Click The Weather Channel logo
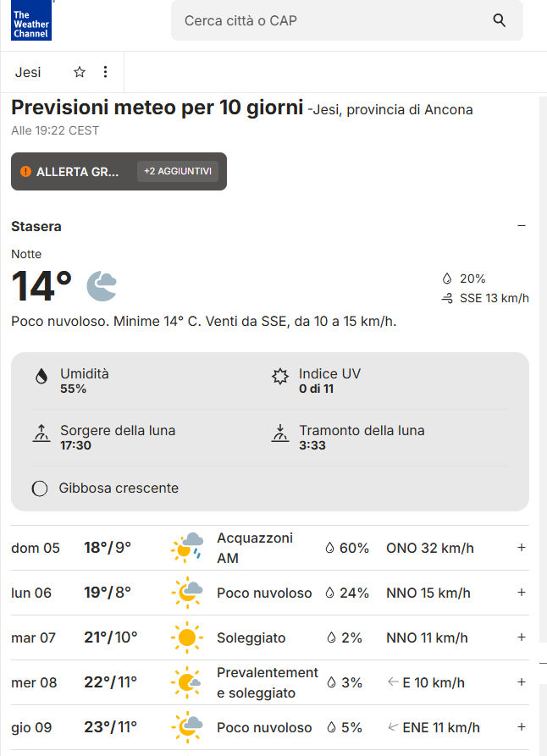This screenshot has height=756, width=547. pos(30,23)
